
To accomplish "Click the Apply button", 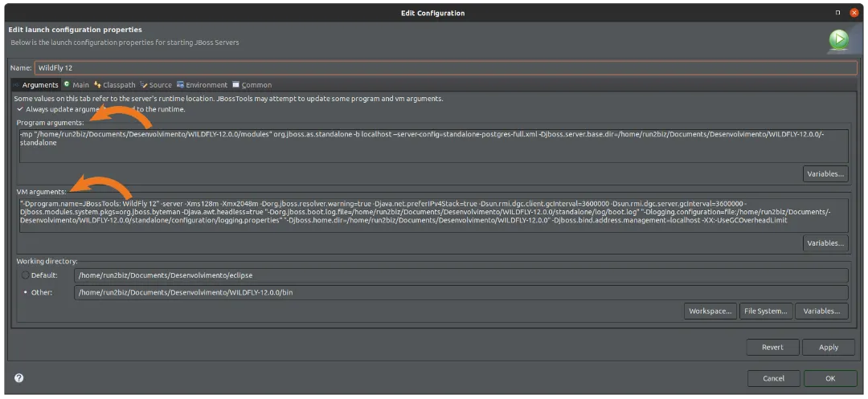I will (x=829, y=347).
